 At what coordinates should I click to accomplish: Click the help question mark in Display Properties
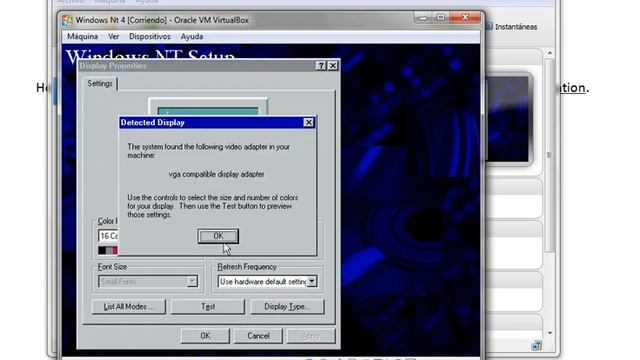pos(321,66)
